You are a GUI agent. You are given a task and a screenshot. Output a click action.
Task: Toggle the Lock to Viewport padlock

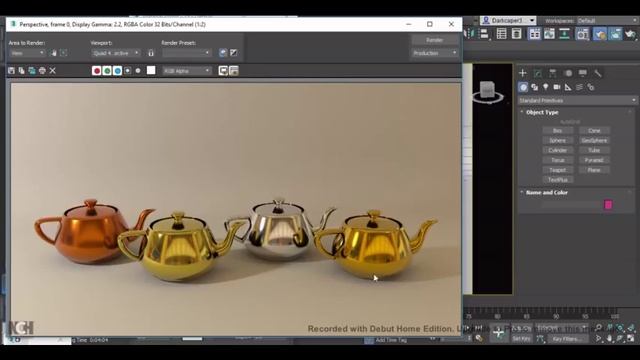pyautogui.click(x=151, y=53)
